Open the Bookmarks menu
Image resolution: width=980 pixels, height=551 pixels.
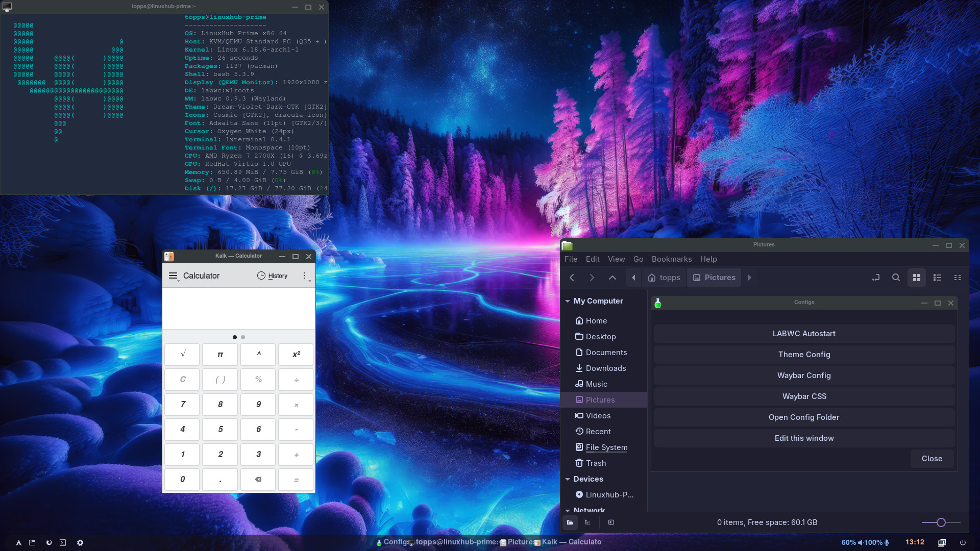(x=671, y=259)
